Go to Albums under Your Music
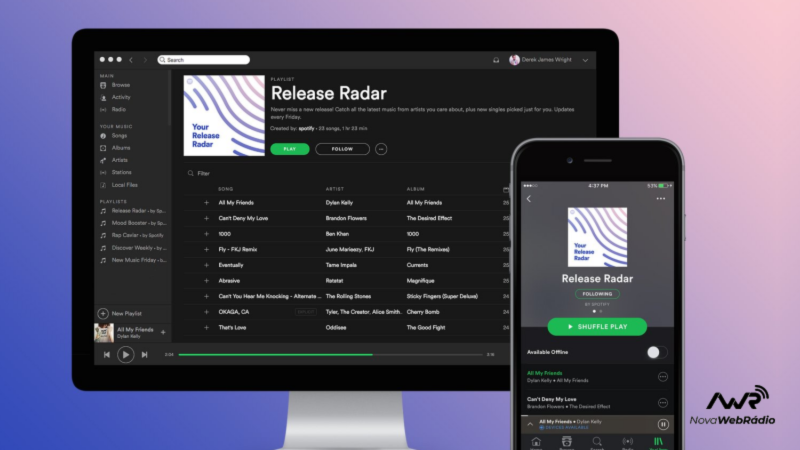Screen dimensions: 800x450 121,148
